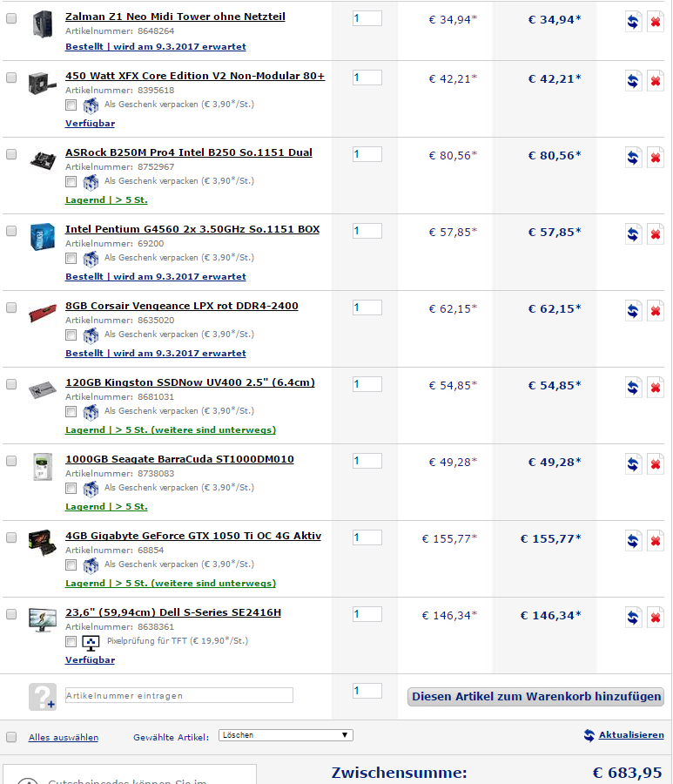Viewport: 673px width, 784px height.
Task: Delete the Gigabyte GTX 1050 Ti item
Action: click(655, 541)
